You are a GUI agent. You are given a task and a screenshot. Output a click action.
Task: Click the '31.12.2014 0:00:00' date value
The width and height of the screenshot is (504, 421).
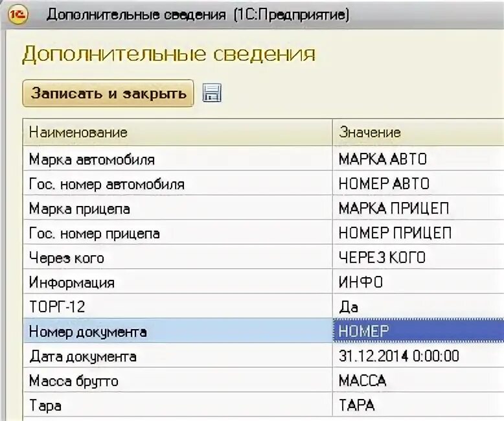pos(418,356)
